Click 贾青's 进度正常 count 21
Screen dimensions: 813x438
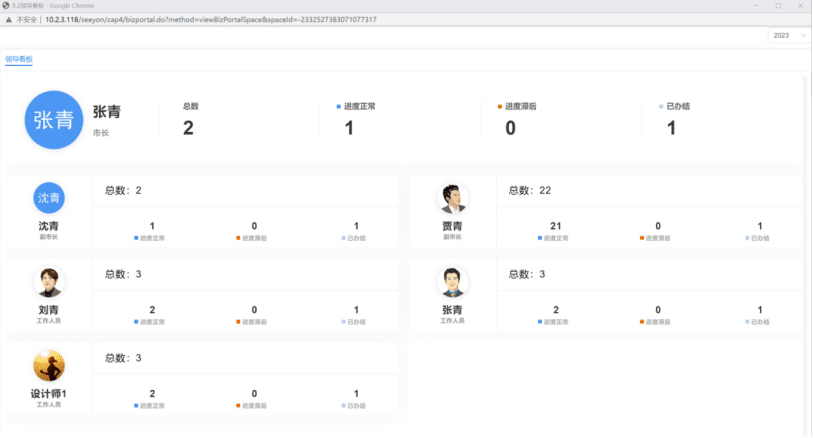(x=556, y=226)
